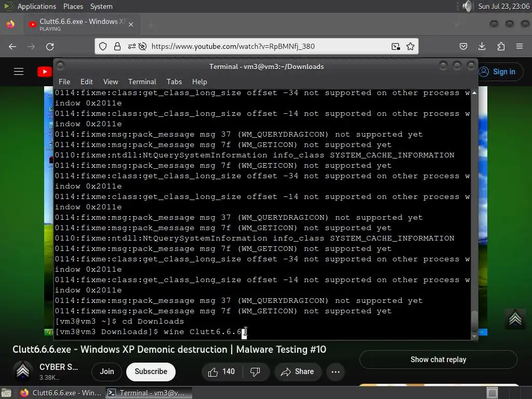
Task: Click the Join button
Action: tap(107, 372)
